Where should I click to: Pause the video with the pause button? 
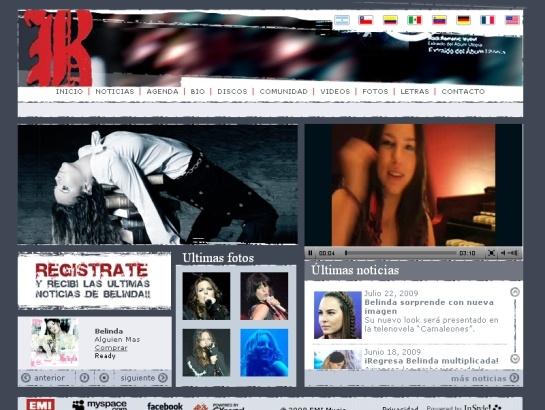[310, 253]
